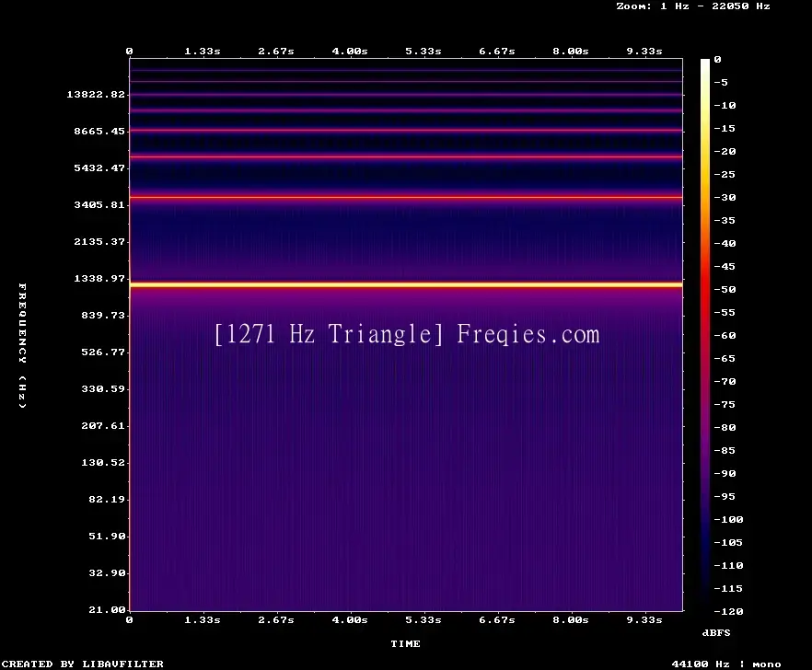This screenshot has width=812, height=670.
Task: Click the '-20' dBFS scale value
Action: (725, 151)
